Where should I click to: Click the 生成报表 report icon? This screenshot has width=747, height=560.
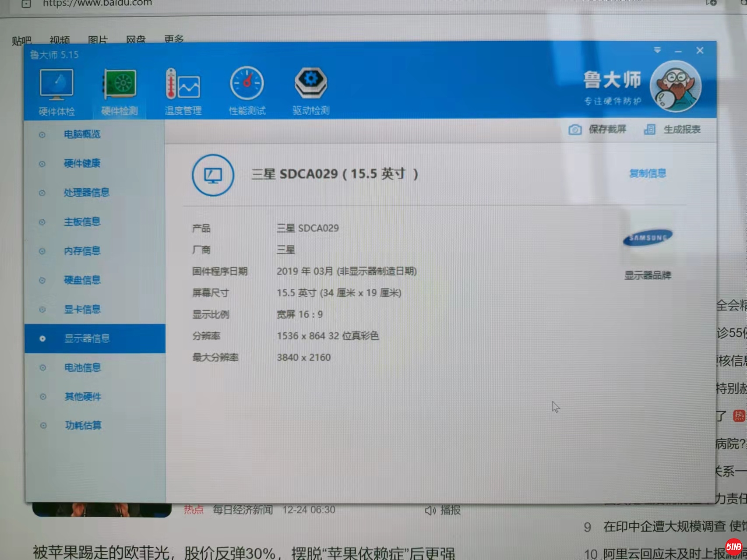coord(650,130)
